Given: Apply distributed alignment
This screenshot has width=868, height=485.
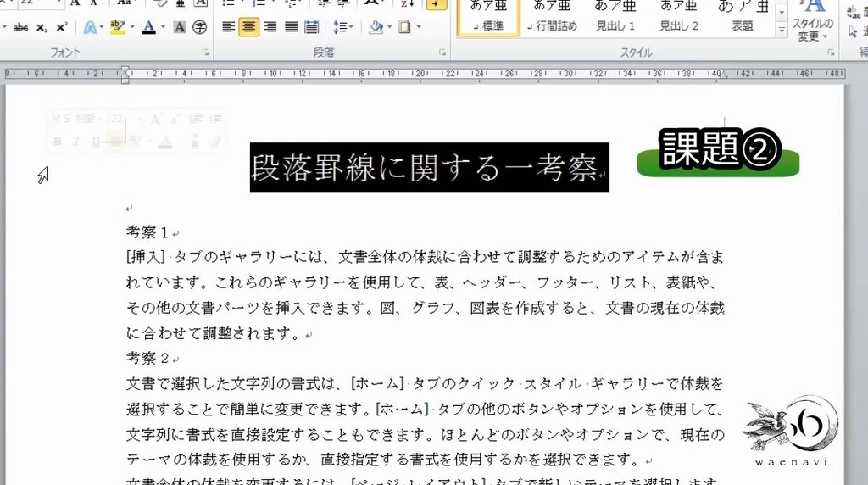Looking at the screenshot, I should 312,26.
